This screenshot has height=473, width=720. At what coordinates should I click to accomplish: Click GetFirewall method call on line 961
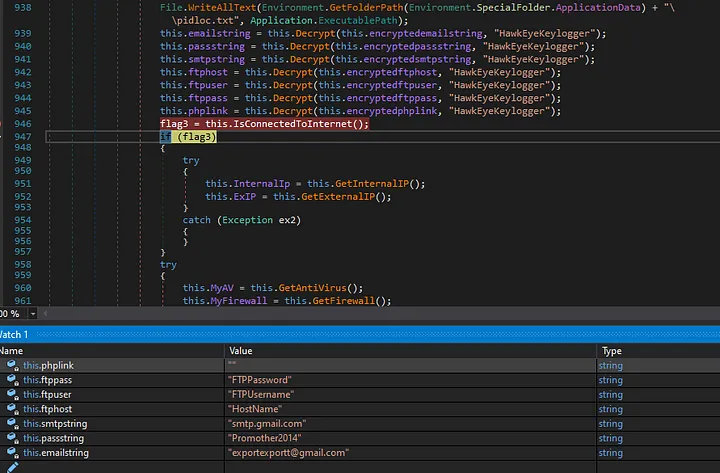[x=344, y=301]
